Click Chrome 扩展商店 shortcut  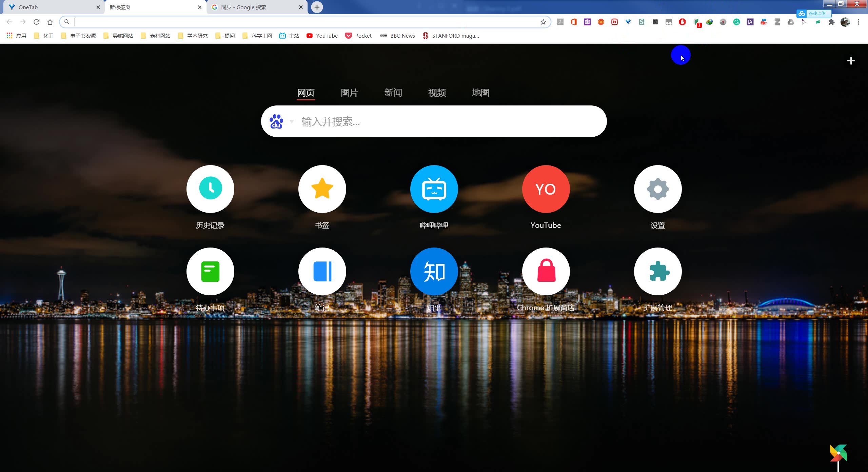545,272
